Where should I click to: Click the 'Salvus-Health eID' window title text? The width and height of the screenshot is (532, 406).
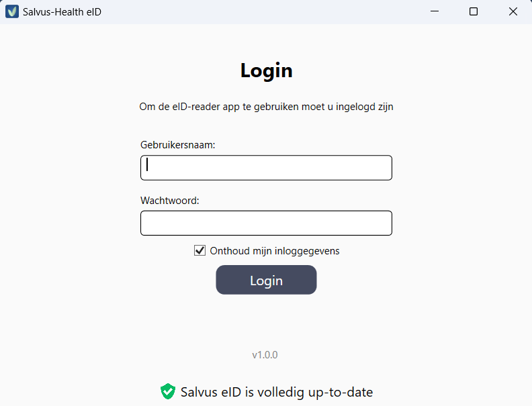(62, 12)
